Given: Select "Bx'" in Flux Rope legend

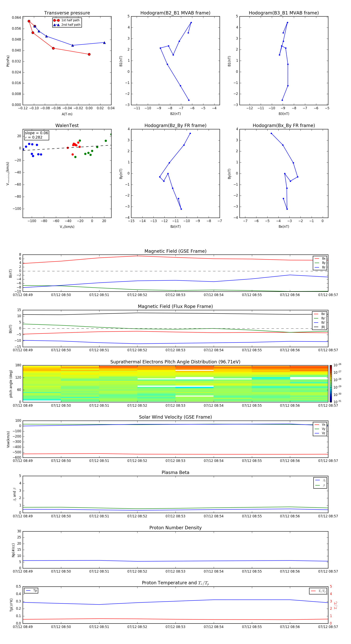Looking at the screenshot, I should pyautogui.click(x=320, y=314).
